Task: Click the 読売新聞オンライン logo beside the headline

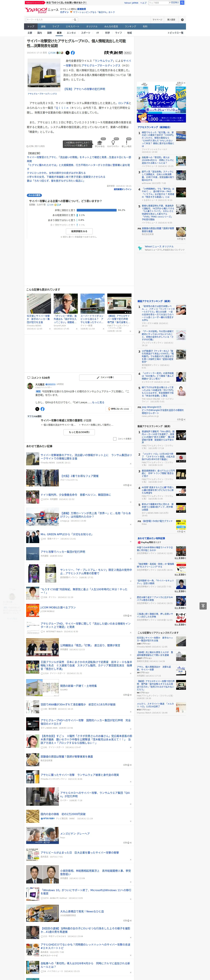Action: [118, 53]
